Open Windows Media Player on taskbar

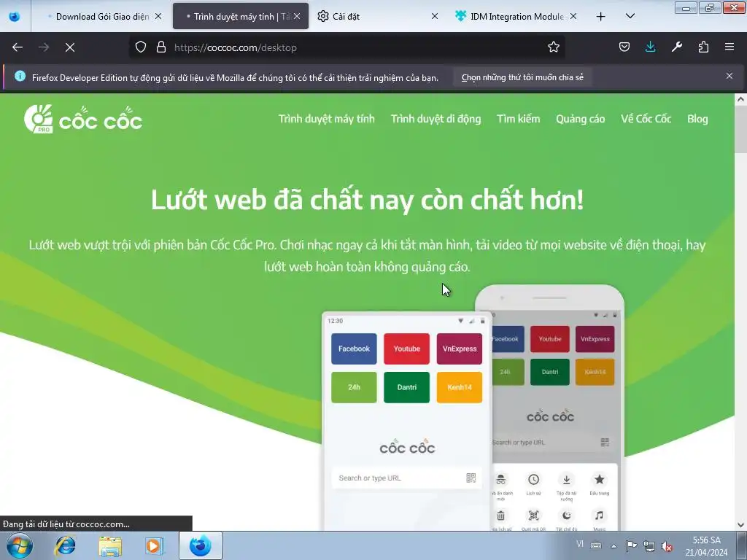[x=155, y=545]
